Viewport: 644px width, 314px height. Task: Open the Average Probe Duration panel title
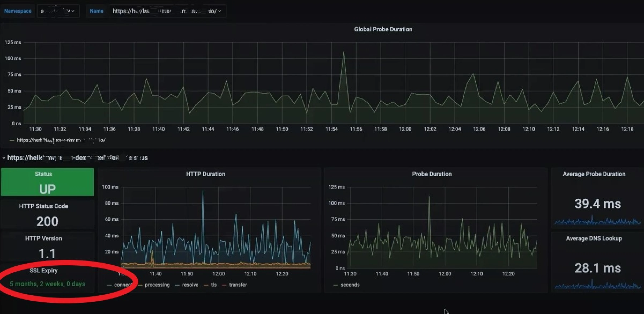coord(594,174)
